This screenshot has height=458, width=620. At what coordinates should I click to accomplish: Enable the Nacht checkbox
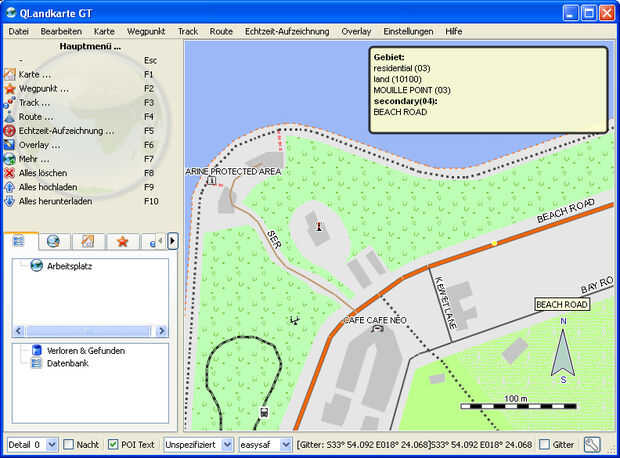tap(69, 445)
